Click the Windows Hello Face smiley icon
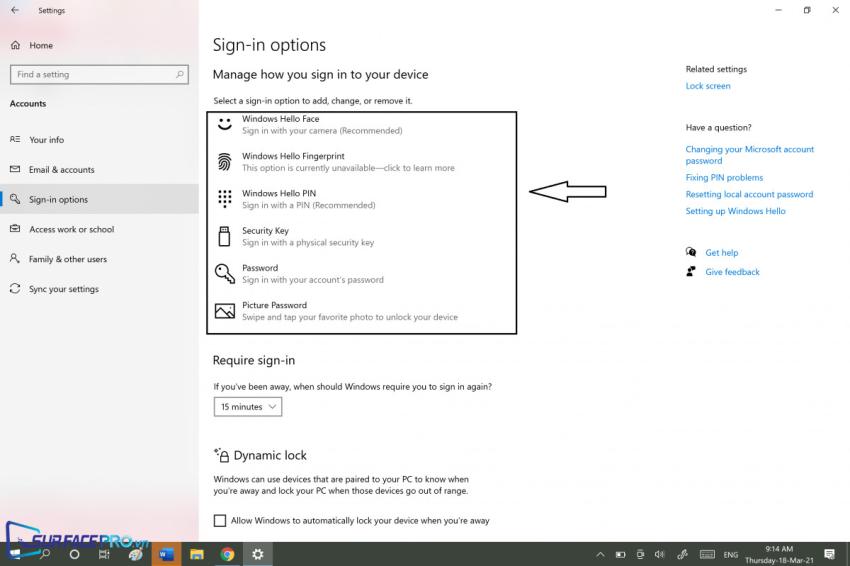The image size is (850, 566). (x=224, y=124)
